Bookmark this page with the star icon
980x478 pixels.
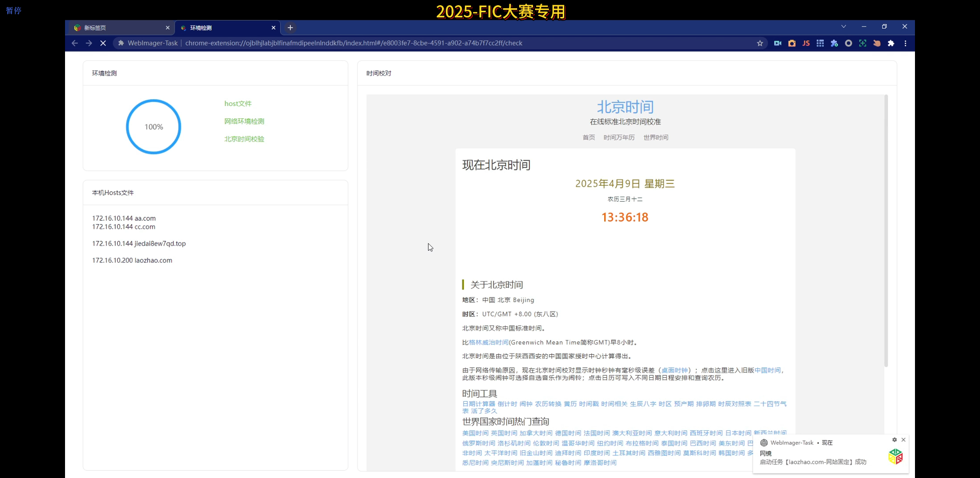760,44
